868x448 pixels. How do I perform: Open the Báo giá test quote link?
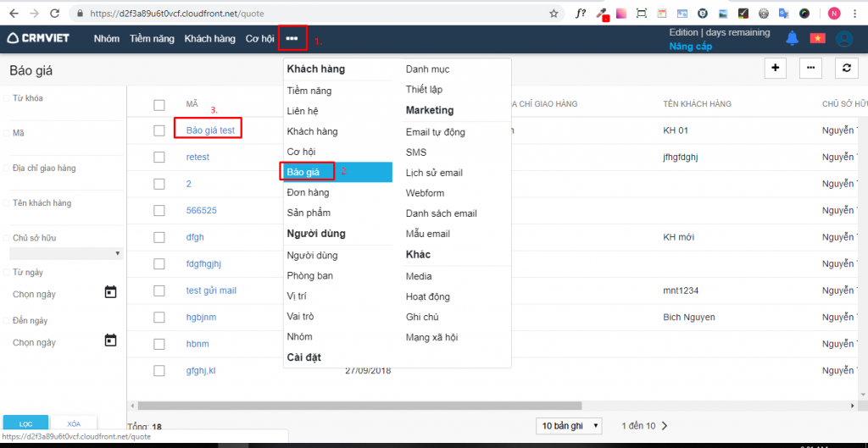point(210,130)
